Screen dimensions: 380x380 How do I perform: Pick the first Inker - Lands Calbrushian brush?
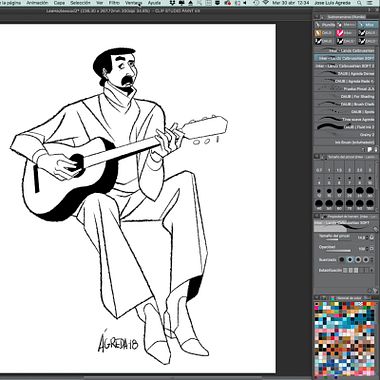pos(345,51)
